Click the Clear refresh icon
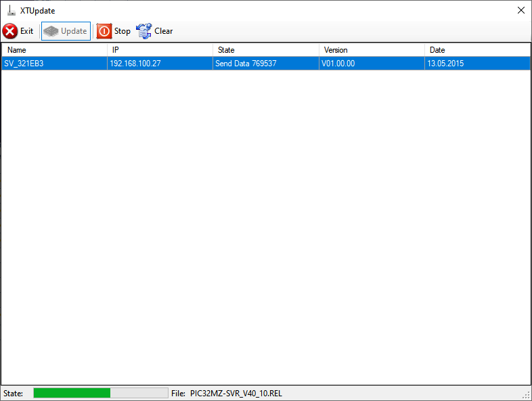Viewport: 532px width, 401px height. (144, 31)
